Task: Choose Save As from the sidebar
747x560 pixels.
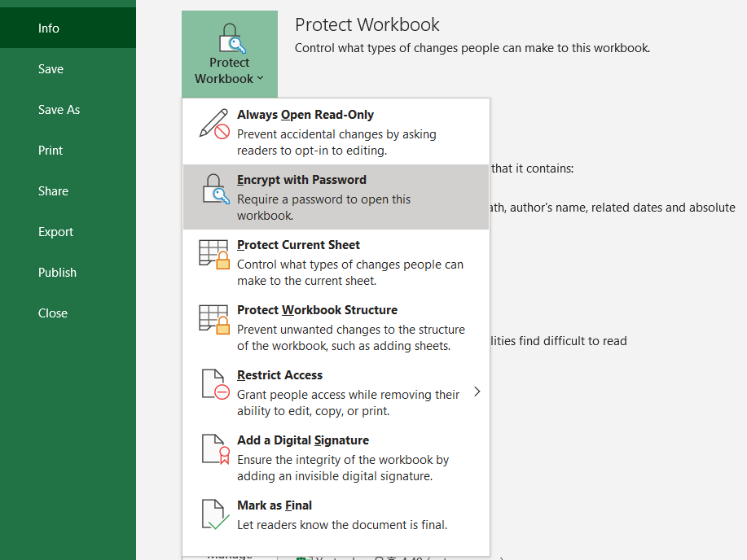Action: [x=68, y=110]
